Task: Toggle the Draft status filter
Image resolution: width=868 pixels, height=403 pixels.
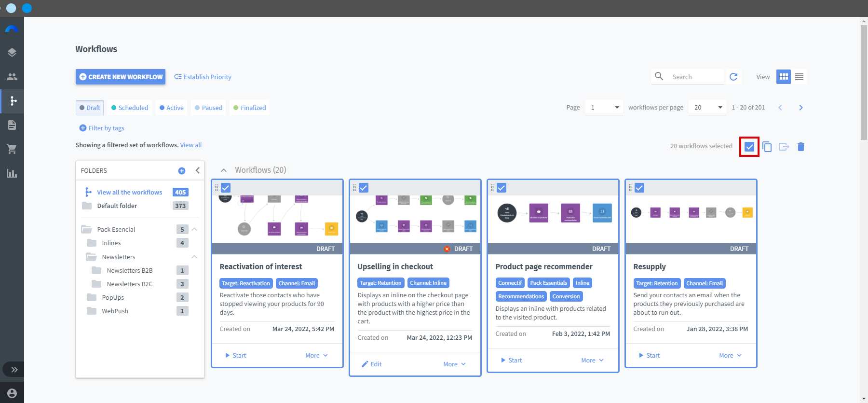Action: coord(90,108)
